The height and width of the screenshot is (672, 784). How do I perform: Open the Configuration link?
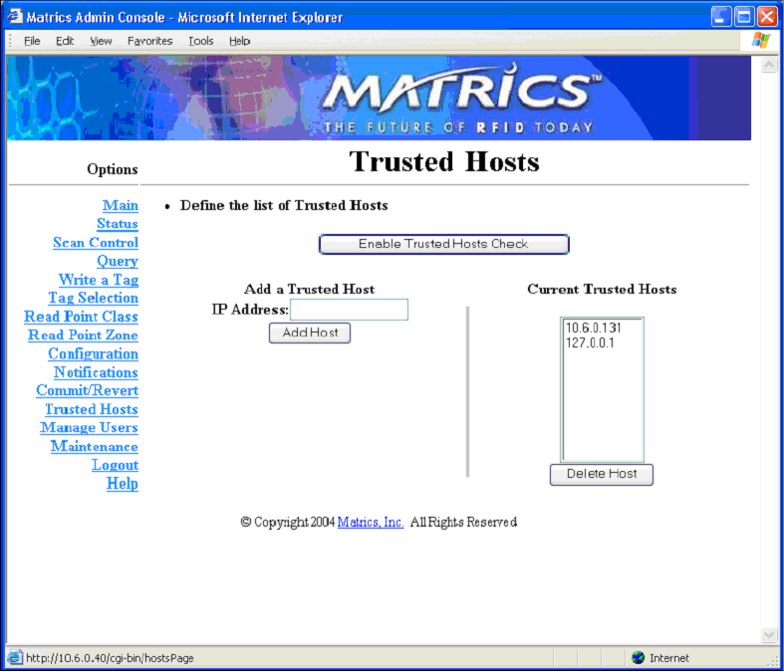pyautogui.click(x=93, y=354)
